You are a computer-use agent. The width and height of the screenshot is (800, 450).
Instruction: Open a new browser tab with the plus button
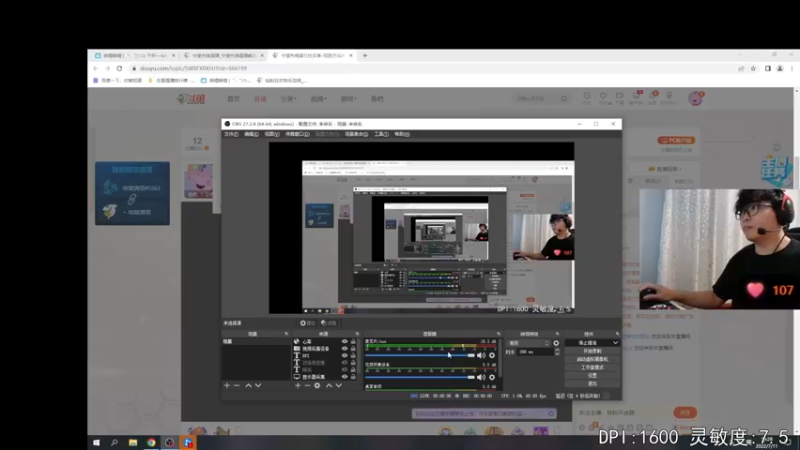[x=365, y=56]
